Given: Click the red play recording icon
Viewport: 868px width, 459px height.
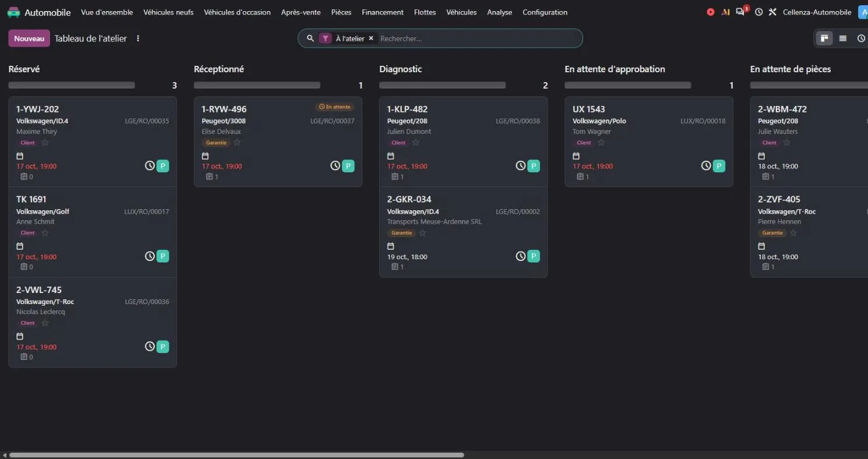Looking at the screenshot, I should 711,12.
